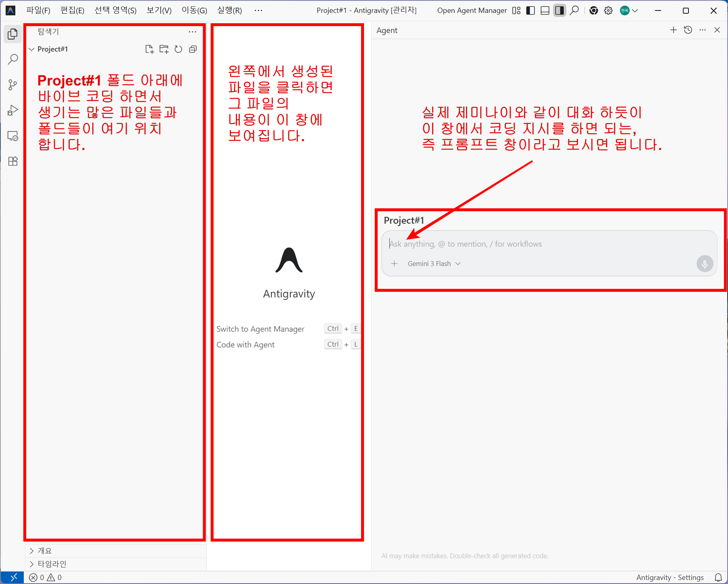Image resolution: width=728 pixels, height=584 pixels.
Task: Open the Gemini 3 Flash model dropdown
Action: tap(434, 264)
